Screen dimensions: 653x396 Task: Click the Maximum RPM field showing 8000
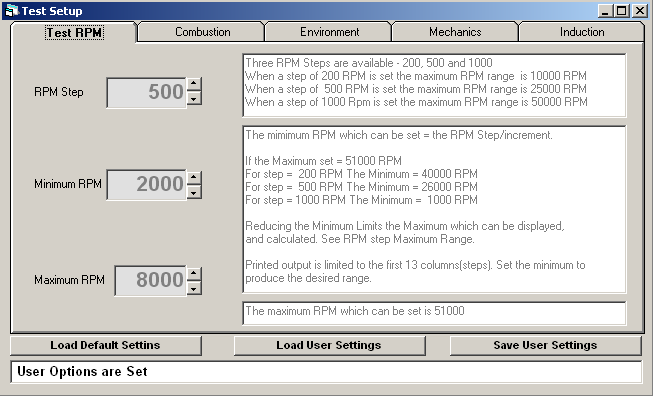(x=150, y=280)
